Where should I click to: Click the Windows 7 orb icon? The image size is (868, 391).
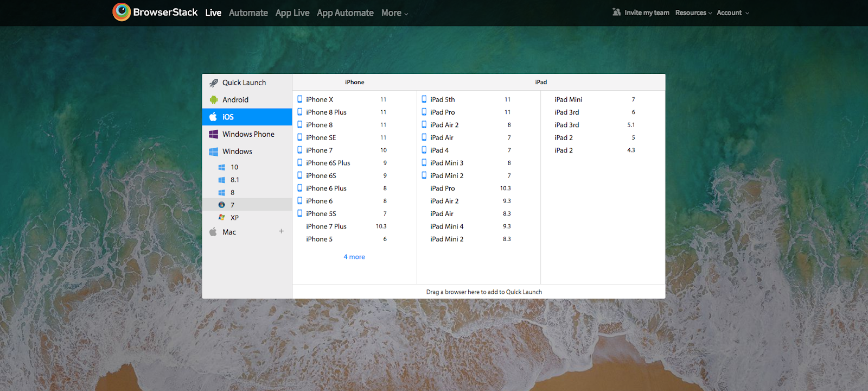tap(221, 205)
